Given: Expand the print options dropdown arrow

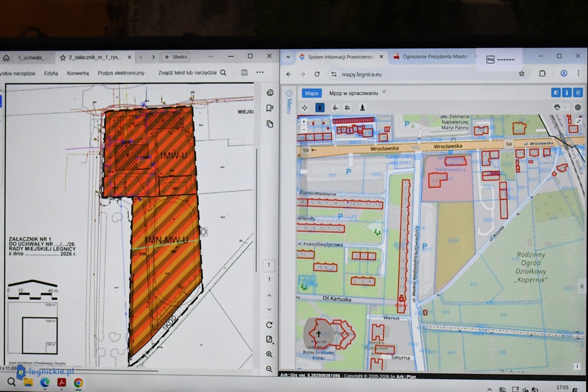Looking at the screenshot, I should [564, 108].
